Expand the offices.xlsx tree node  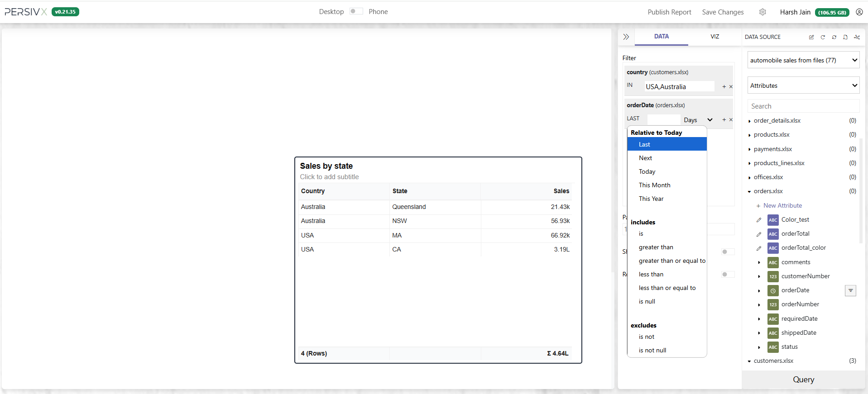click(749, 177)
